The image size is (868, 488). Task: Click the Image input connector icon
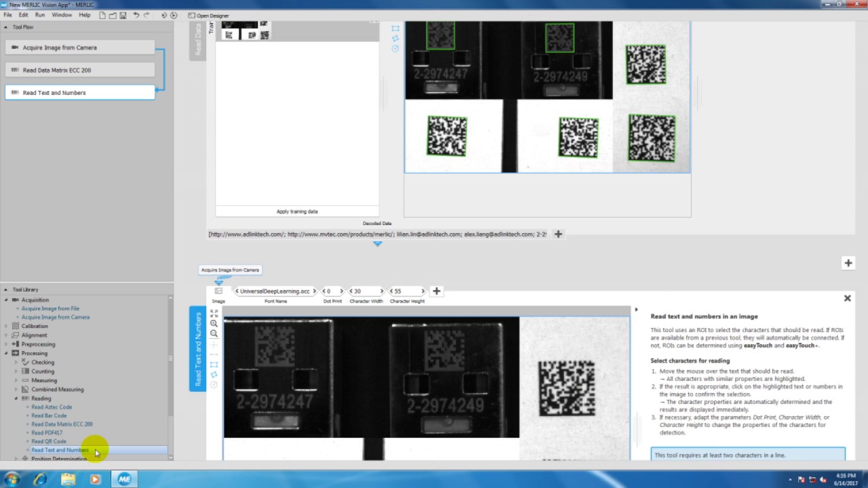pos(218,291)
